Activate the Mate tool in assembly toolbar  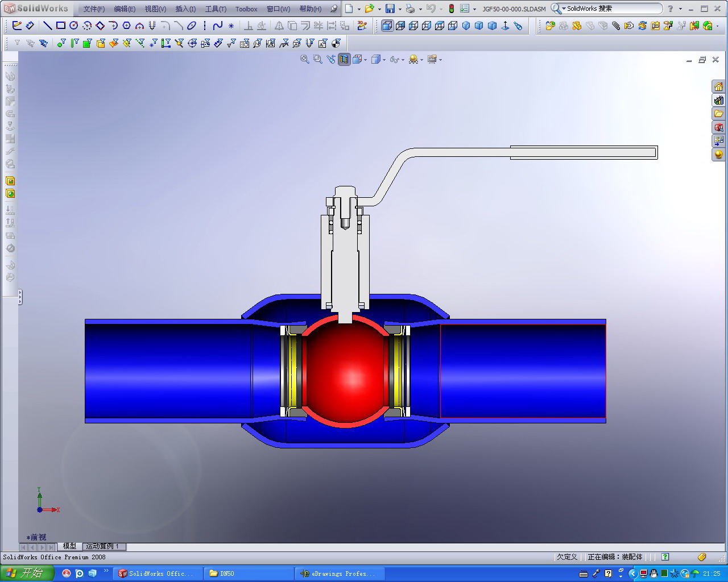(616, 26)
